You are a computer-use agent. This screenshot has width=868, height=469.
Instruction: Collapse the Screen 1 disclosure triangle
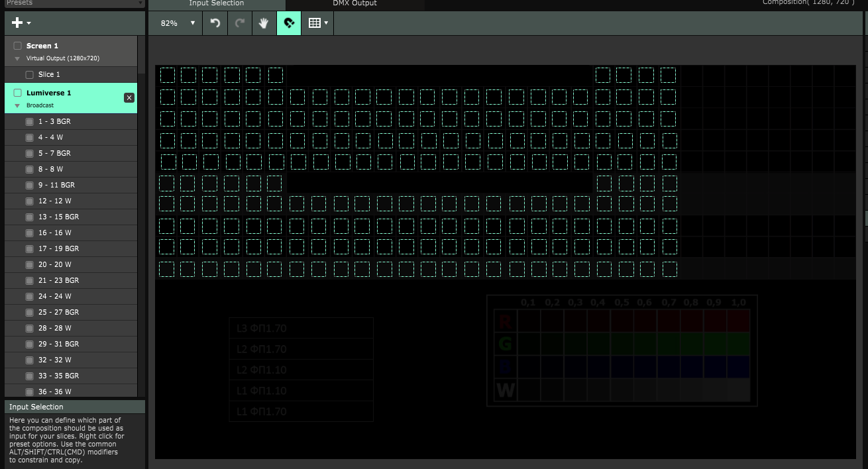[17, 58]
